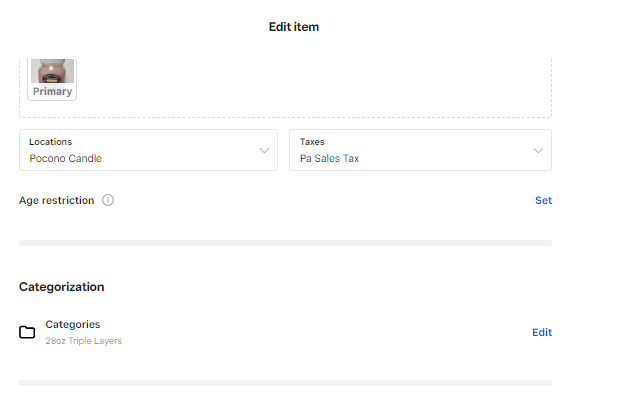Click the Pa Sales Tax value
Viewport: 631px width, 401px height.
(329, 158)
